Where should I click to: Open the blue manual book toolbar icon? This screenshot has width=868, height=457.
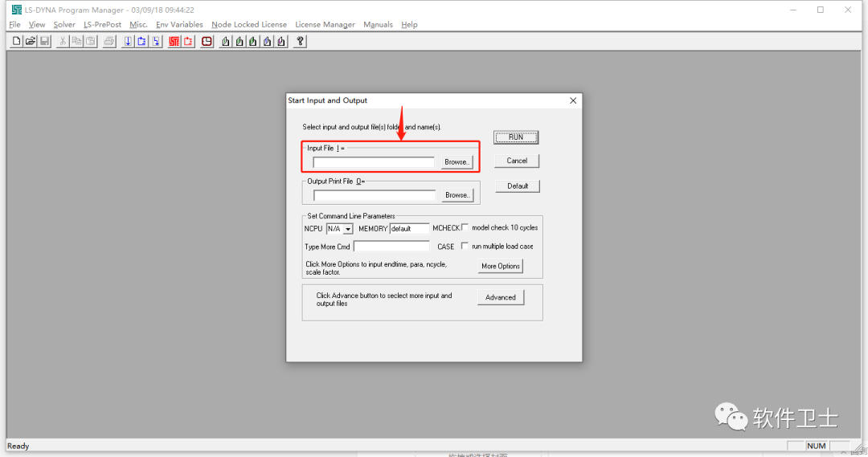(x=267, y=41)
